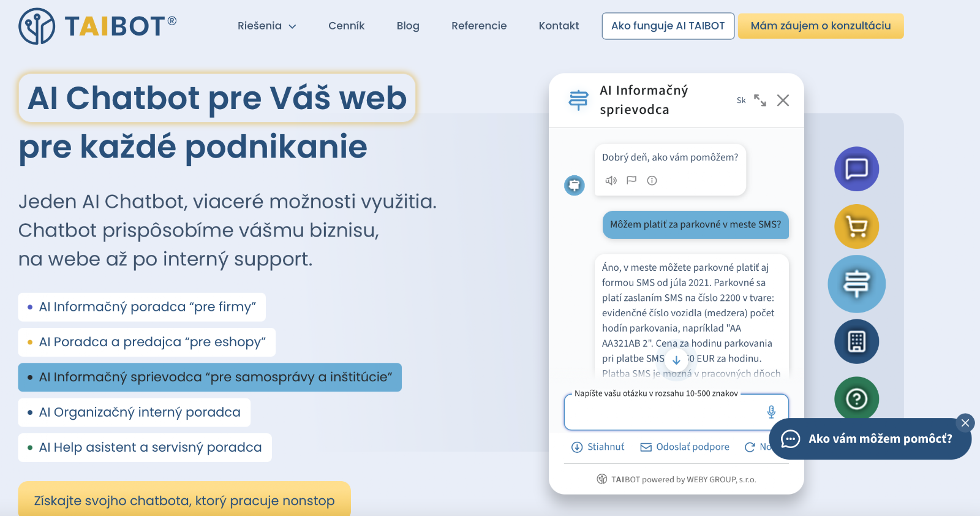Change chat language via Sk selector

[x=741, y=101]
